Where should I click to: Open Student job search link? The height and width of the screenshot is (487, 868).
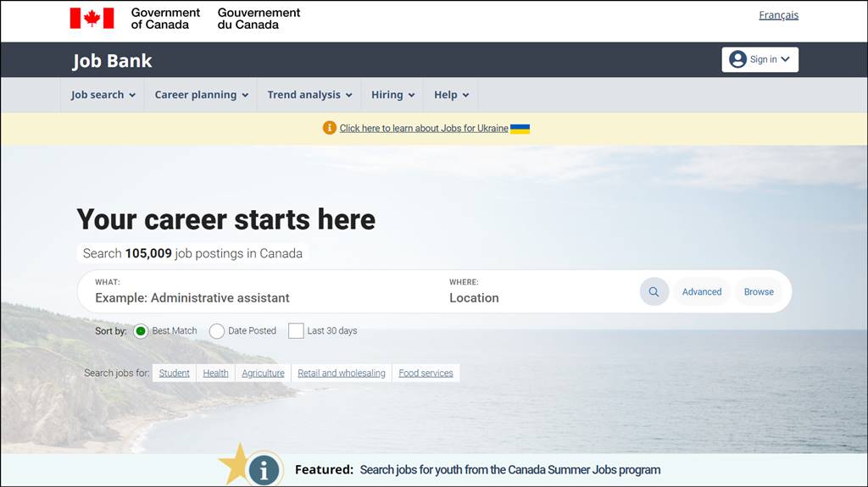(x=174, y=373)
